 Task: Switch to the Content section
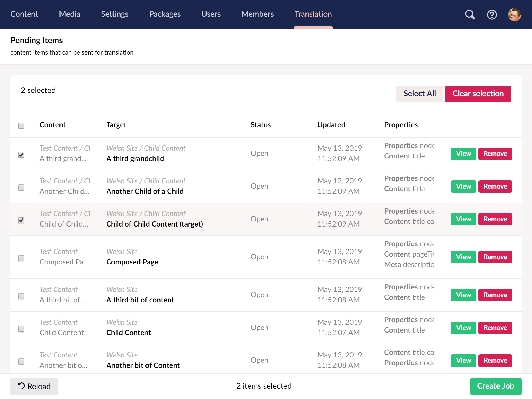pyautogui.click(x=24, y=14)
